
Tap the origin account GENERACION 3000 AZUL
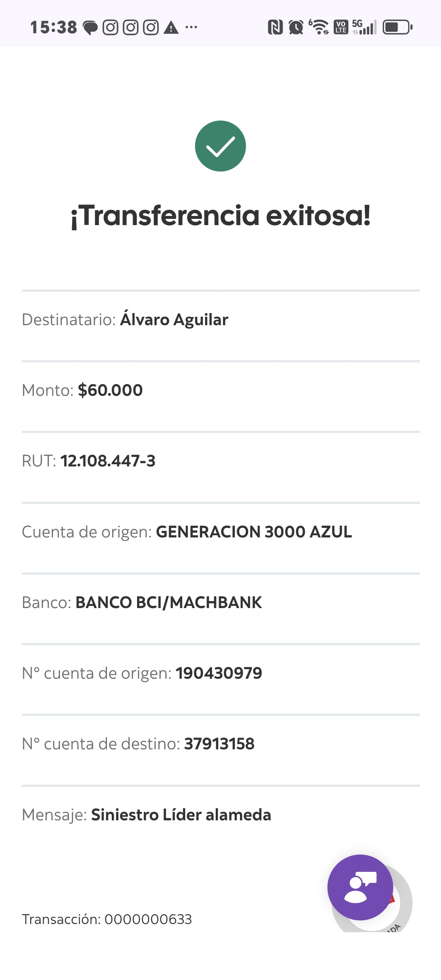click(254, 532)
